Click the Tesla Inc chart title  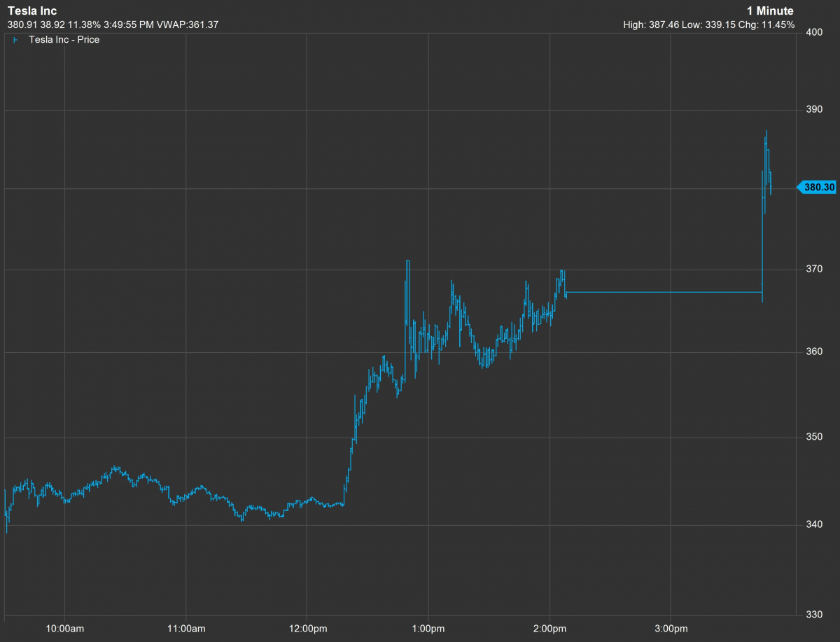[32, 11]
